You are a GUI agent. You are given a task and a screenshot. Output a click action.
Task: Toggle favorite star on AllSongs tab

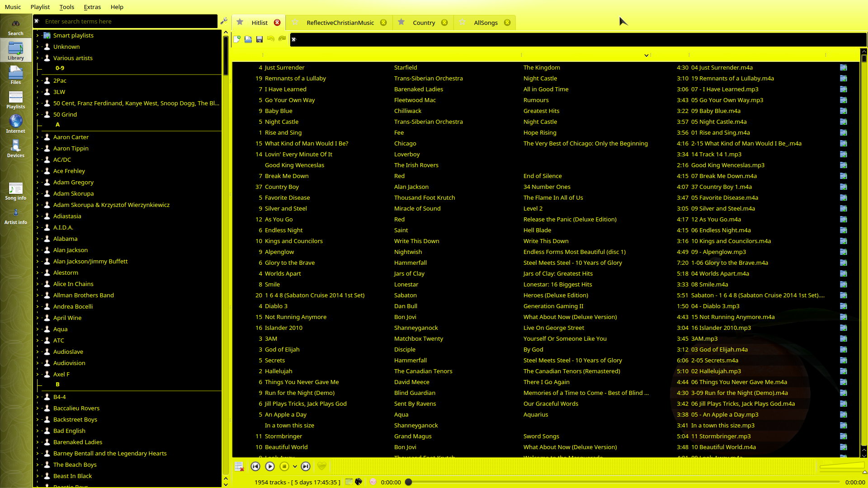coord(462,22)
